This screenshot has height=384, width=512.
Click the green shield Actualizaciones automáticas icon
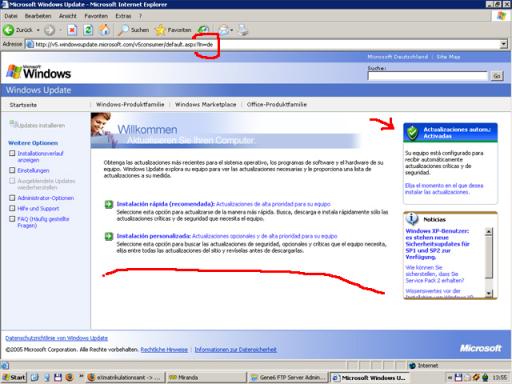[413, 133]
